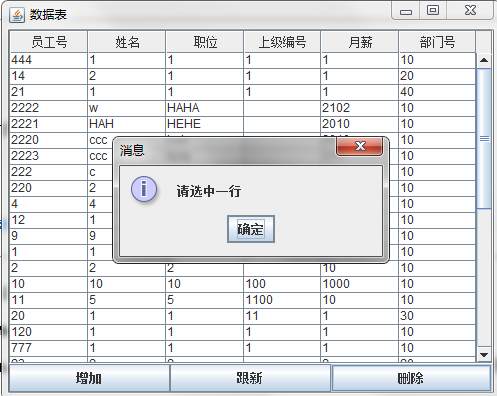Select the 部门号 column header

pyautogui.click(x=437, y=42)
